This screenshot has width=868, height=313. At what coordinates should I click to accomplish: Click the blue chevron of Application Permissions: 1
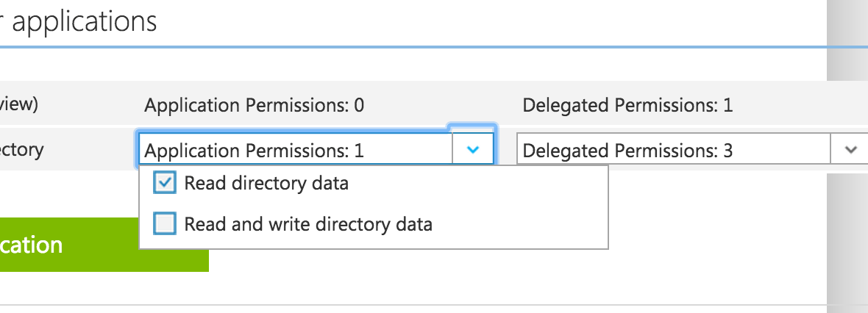(473, 150)
